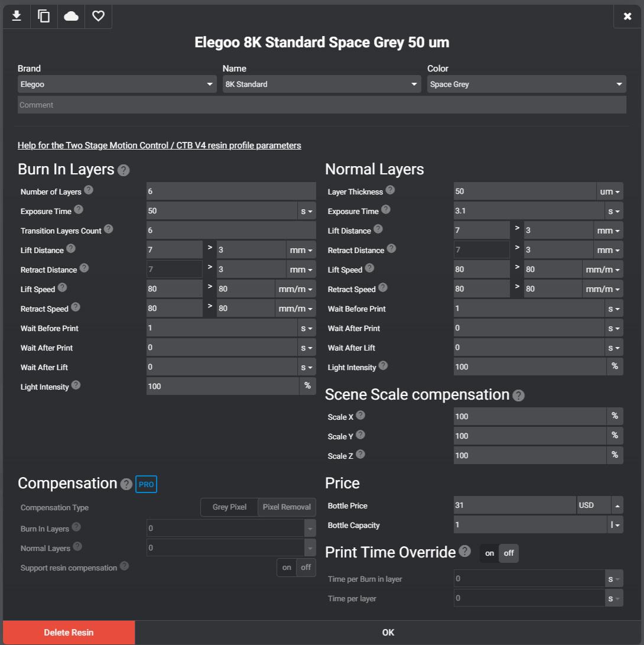Click help icon beside Burn In Retract Distance
This screenshot has height=645, width=644.
coord(84,268)
